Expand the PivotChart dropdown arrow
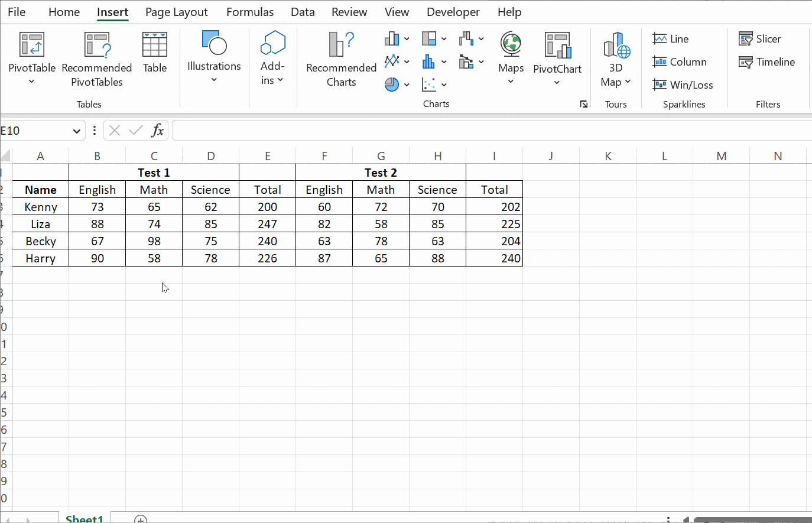 [557, 83]
